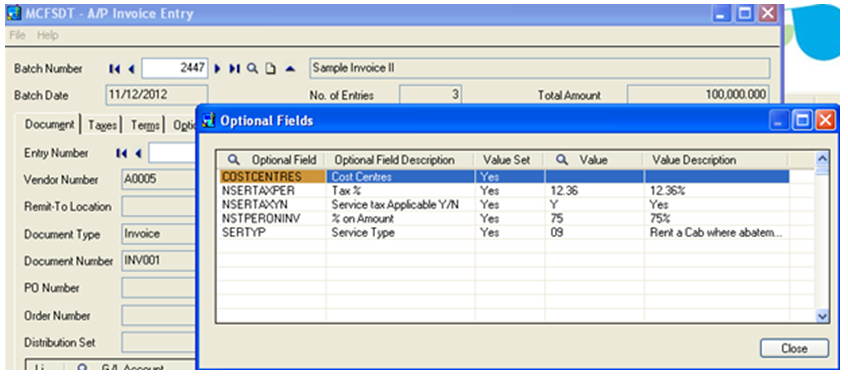Click the Cost Centres description cell
This screenshot has height=380, width=848.
pyautogui.click(x=400, y=177)
